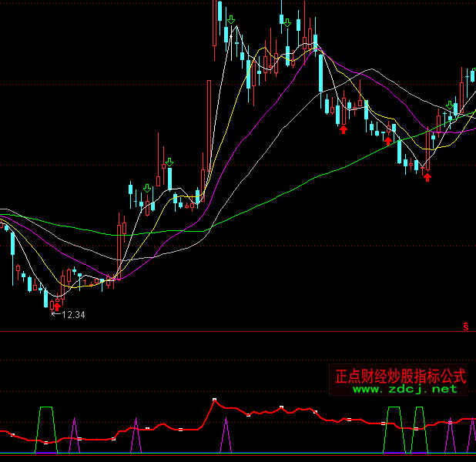Click the green arrow above the highest candle cluster
This screenshot has height=462, width=476.
pos(287,22)
